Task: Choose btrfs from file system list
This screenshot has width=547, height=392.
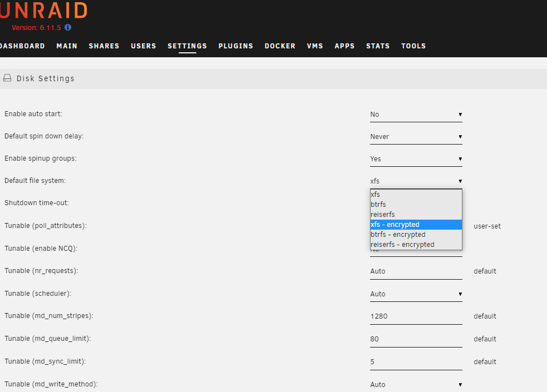Action: click(x=416, y=205)
